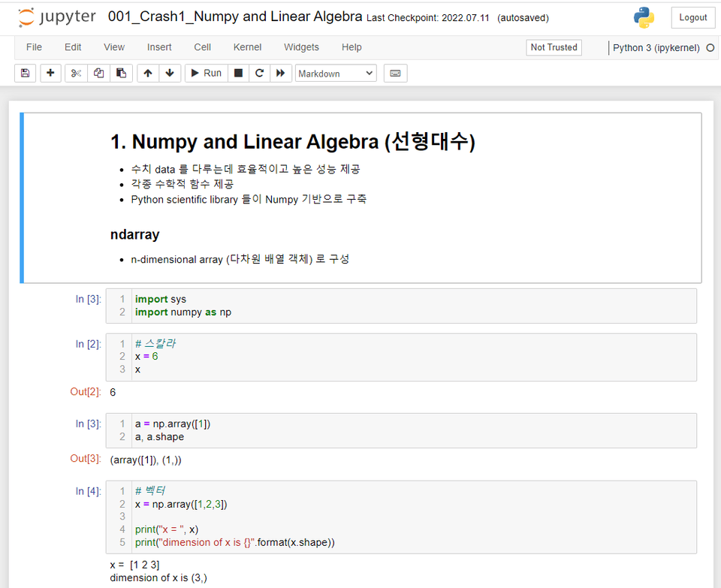Click the Out[3] output (array([1]), (1,))
The width and height of the screenshot is (721, 588).
click(146, 460)
